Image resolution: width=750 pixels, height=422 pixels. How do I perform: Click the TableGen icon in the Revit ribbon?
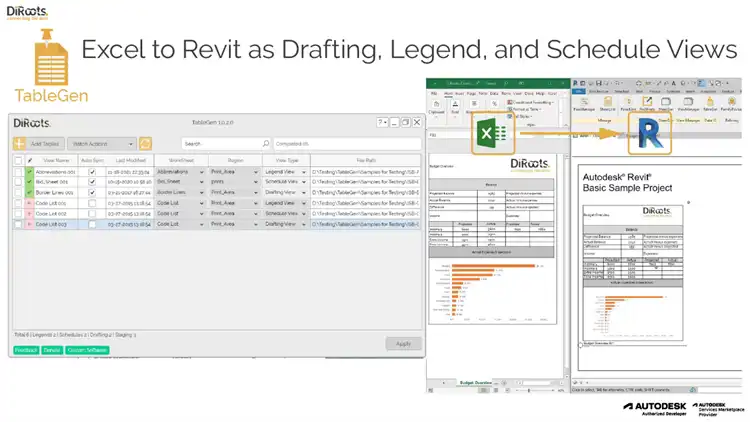click(x=710, y=101)
